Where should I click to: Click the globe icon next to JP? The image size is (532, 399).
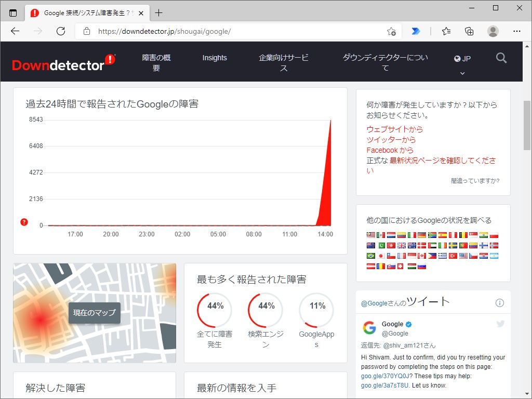point(456,58)
